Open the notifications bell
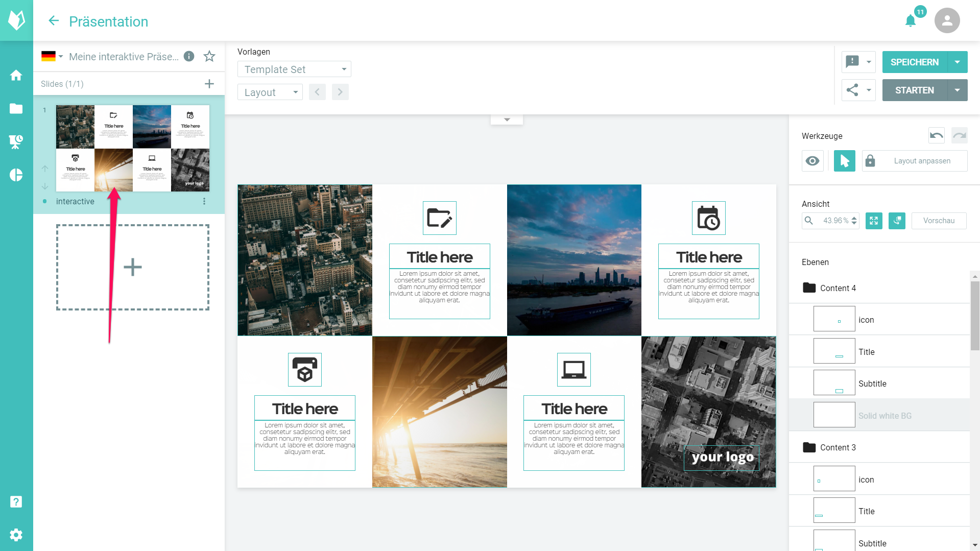 pos(910,21)
